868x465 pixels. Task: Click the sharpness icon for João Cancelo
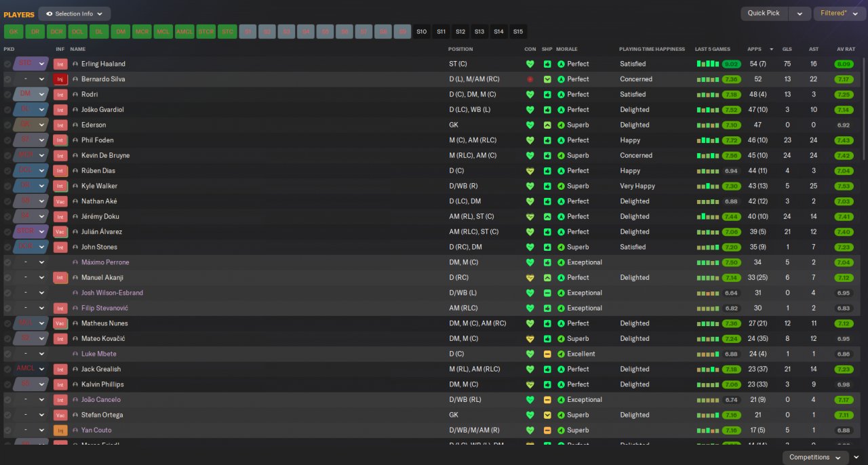click(x=547, y=400)
